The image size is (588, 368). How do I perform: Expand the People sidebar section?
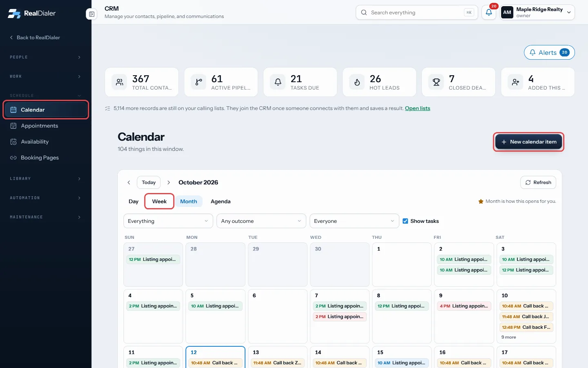pos(46,57)
